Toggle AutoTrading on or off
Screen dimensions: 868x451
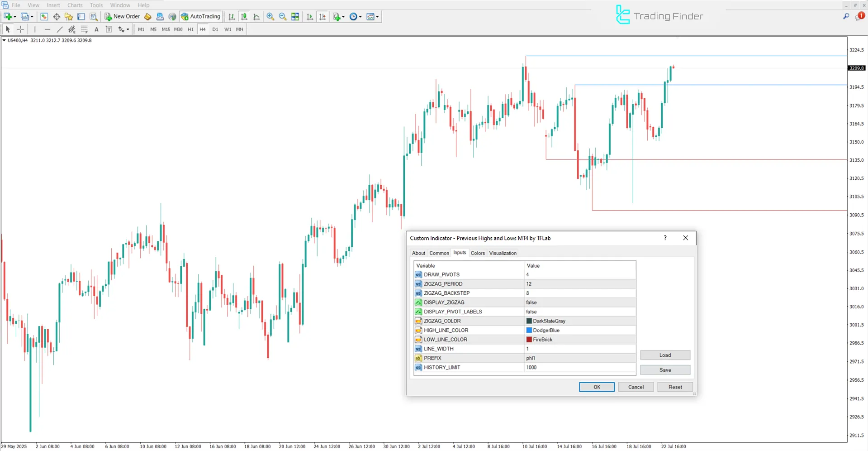click(x=200, y=16)
